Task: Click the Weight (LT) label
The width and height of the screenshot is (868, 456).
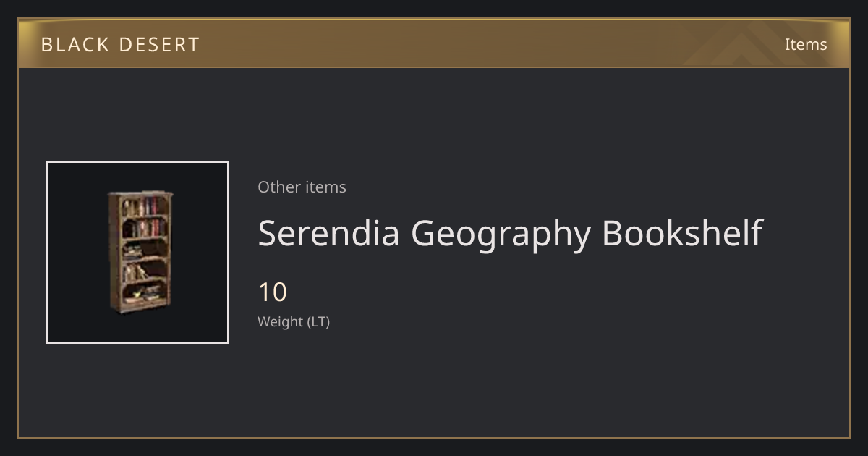Action: [294, 322]
